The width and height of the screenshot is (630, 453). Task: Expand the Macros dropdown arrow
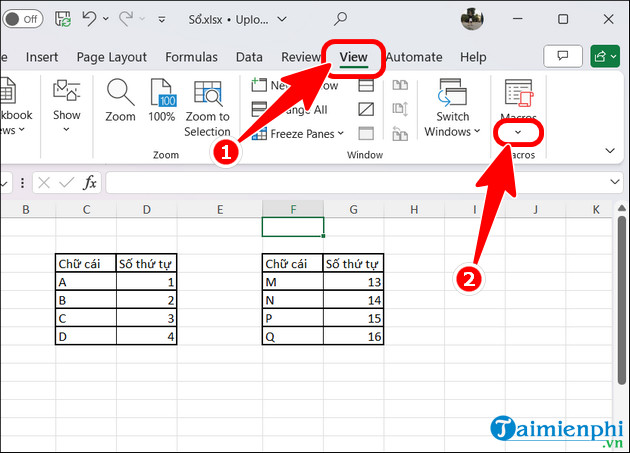tap(518, 132)
